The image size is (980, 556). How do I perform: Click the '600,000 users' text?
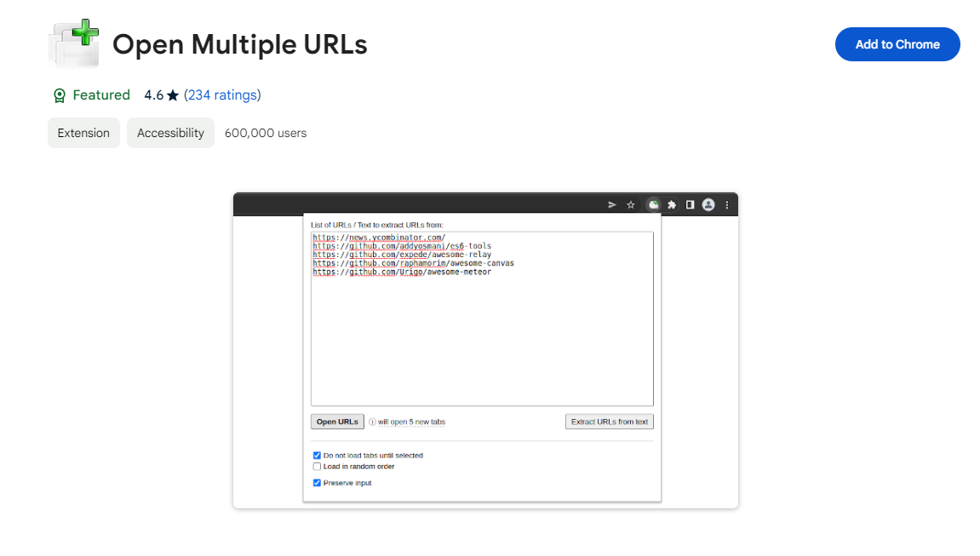pyautogui.click(x=266, y=133)
